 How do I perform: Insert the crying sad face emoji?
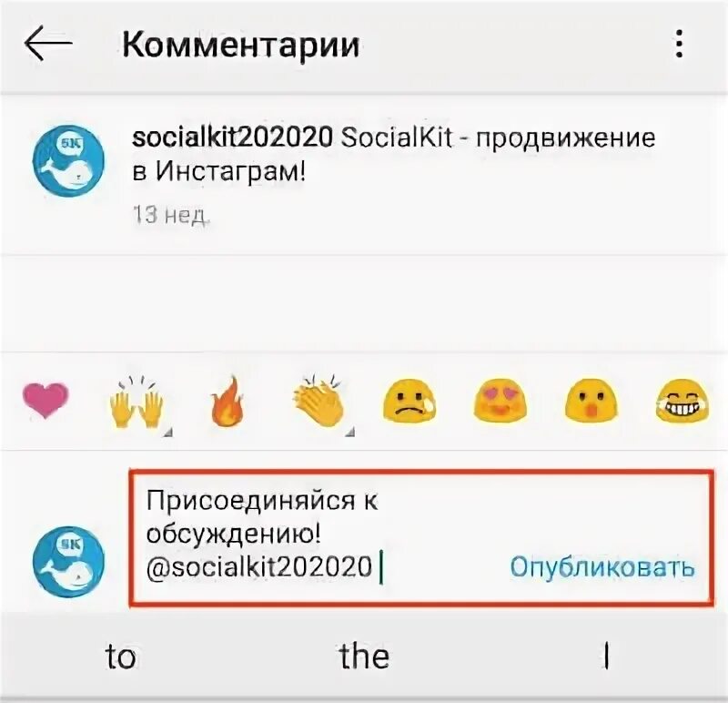[409, 401]
